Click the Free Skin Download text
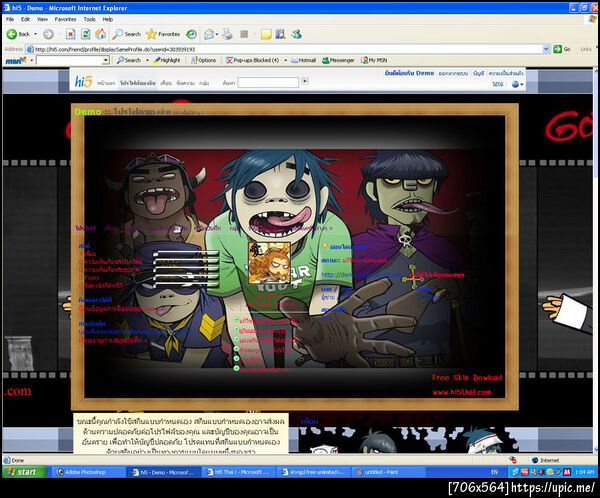This screenshot has width=600, height=498. coord(467,377)
